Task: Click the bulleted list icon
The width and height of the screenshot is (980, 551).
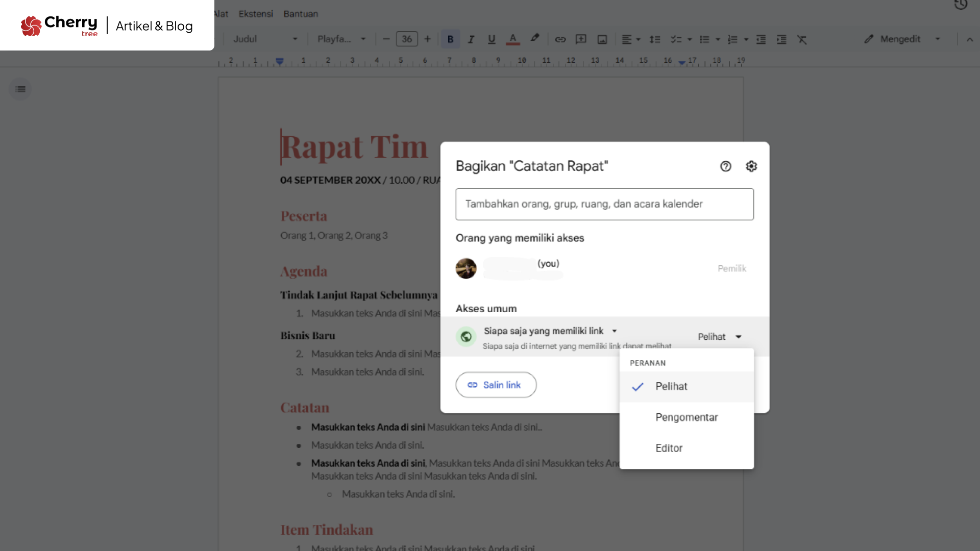Action: 704,39
